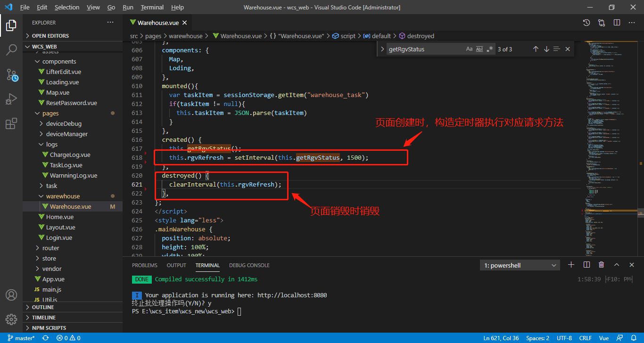This screenshot has height=343, width=644.
Task: Close the terminal panel
Action: click(632, 265)
